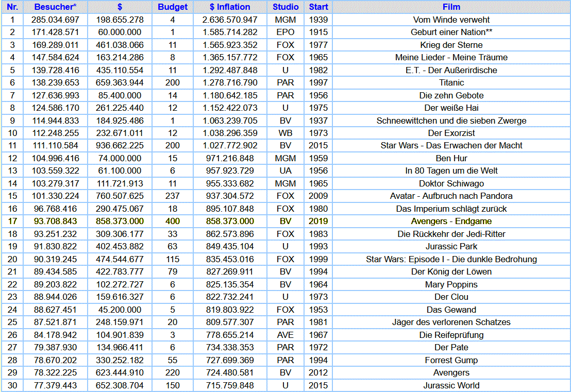Select the Mary Poppins film title
Viewport: 571px width, 392px height.
[x=451, y=284]
